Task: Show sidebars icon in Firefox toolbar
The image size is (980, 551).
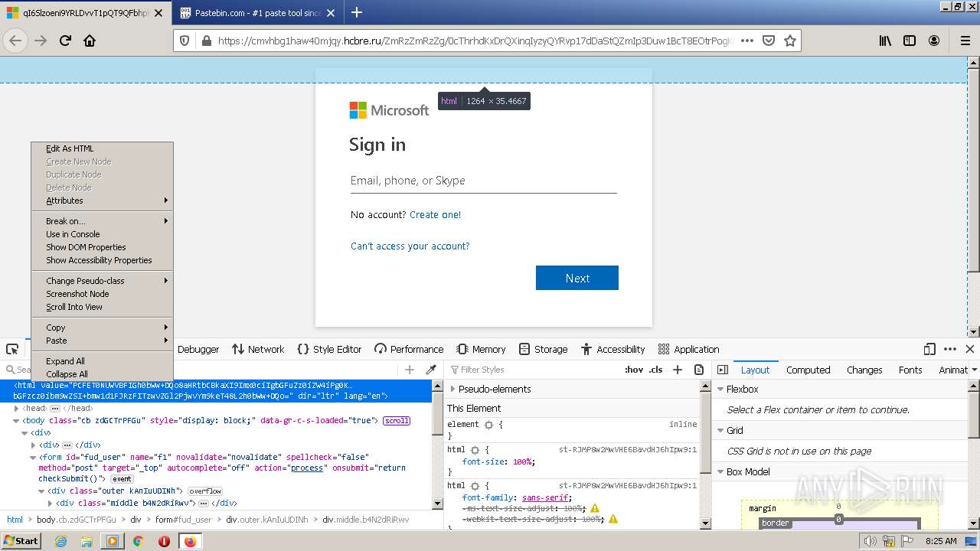Action: [910, 41]
